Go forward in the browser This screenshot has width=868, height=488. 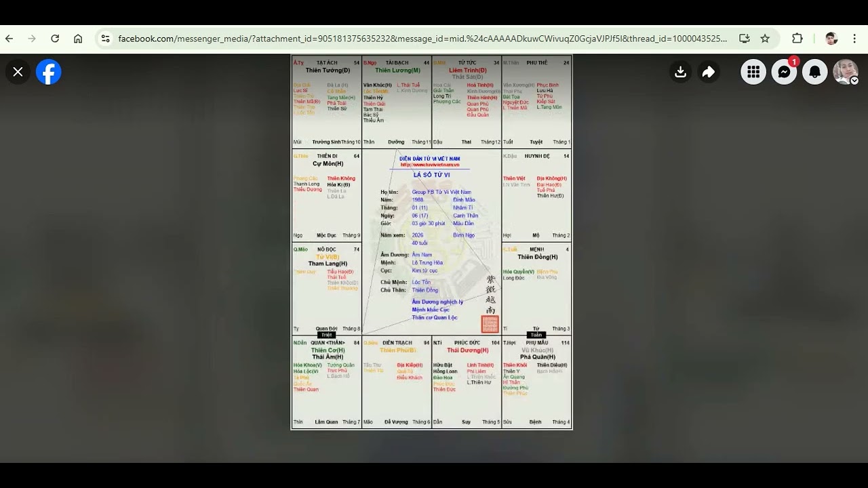[x=32, y=39]
